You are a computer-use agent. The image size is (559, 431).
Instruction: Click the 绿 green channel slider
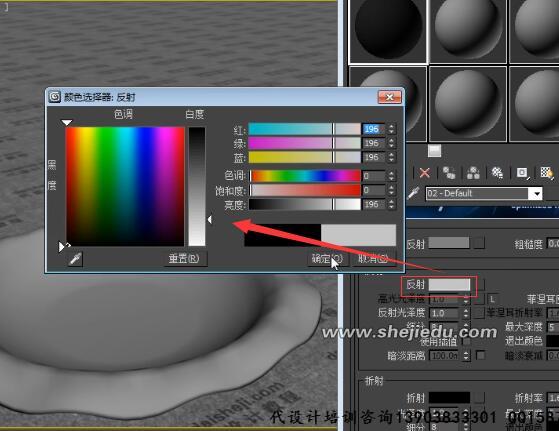(x=304, y=143)
